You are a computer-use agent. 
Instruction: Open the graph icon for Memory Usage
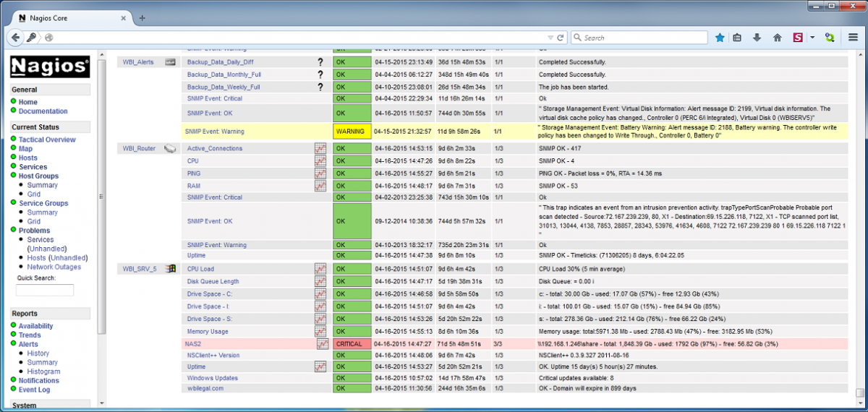pyautogui.click(x=320, y=331)
